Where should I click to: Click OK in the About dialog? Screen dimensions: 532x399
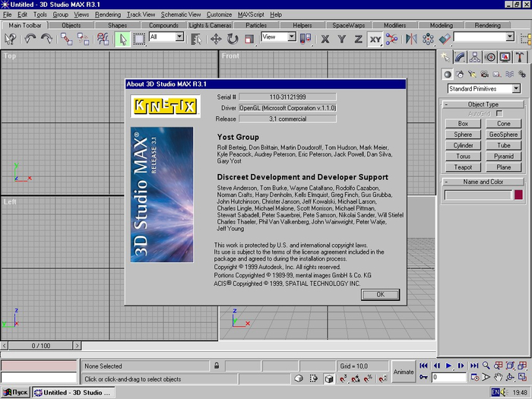(380, 294)
